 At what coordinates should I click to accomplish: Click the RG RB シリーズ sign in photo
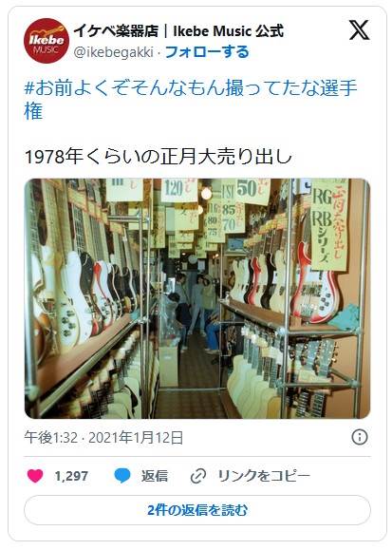coord(329,224)
